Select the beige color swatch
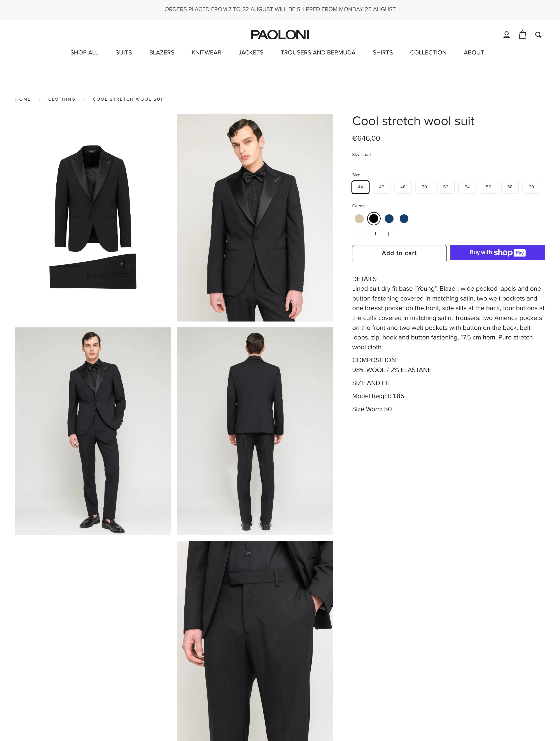Image resolution: width=560 pixels, height=741 pixels. tap(359, 219)
